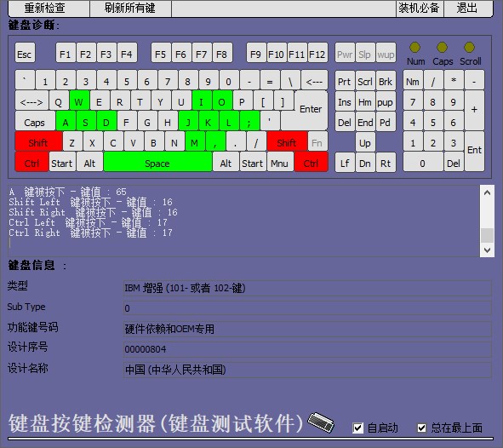This screenshot has width=503, height=448.
Task: Click the Tab key marked <-->
Action: pyautogui.click(x=31, y=101)
